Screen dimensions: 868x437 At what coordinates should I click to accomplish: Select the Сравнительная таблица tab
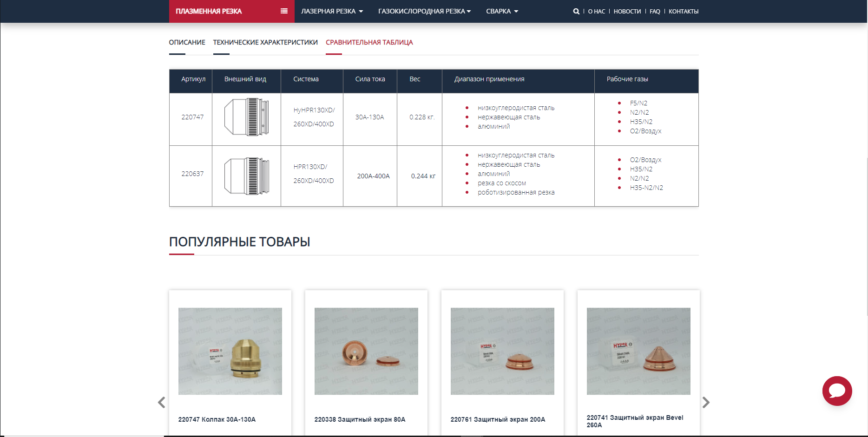[x=369, y=42]
